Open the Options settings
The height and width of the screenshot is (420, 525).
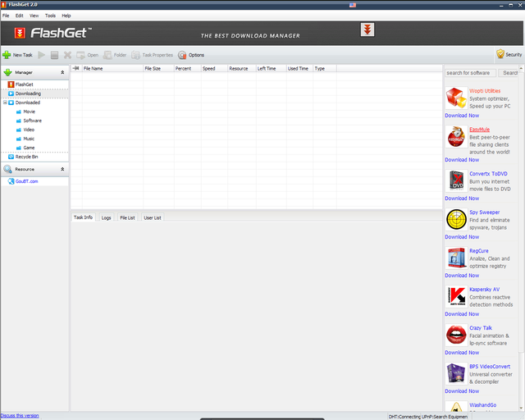pyautogui.click(x=191, y=55)
